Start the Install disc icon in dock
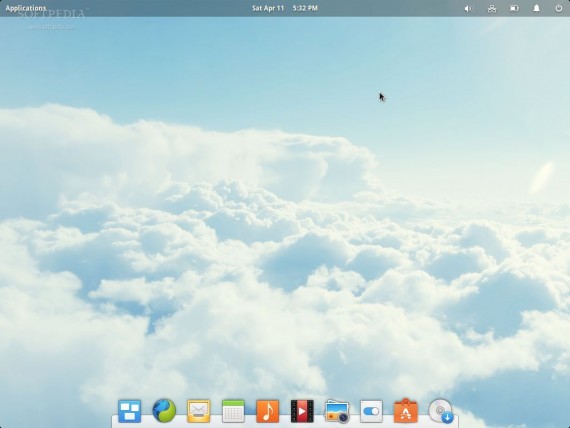Screen dimensions: 570x428 [441, 411]
